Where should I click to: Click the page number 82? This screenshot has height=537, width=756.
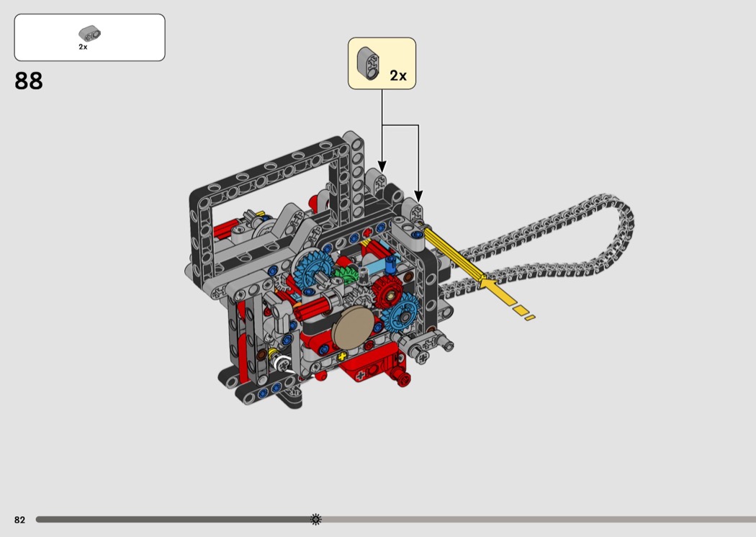pyautogui.click(x=19, y=520)
